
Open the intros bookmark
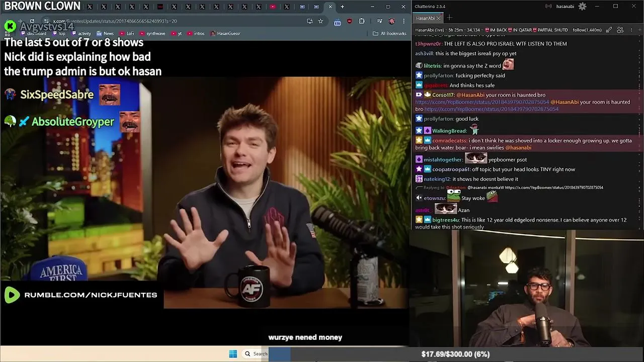tap(196, 34)
